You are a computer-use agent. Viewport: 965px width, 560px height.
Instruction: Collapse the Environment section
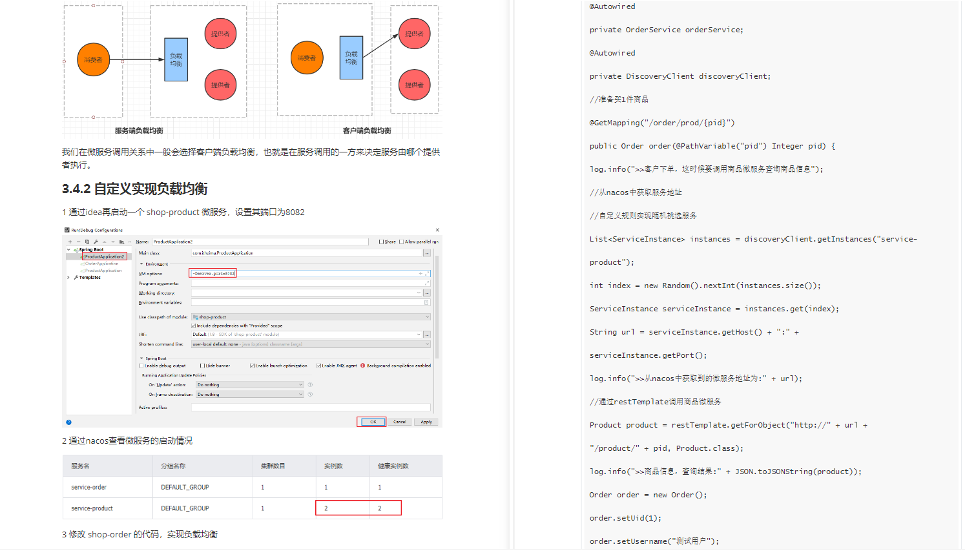coord(141,264)
